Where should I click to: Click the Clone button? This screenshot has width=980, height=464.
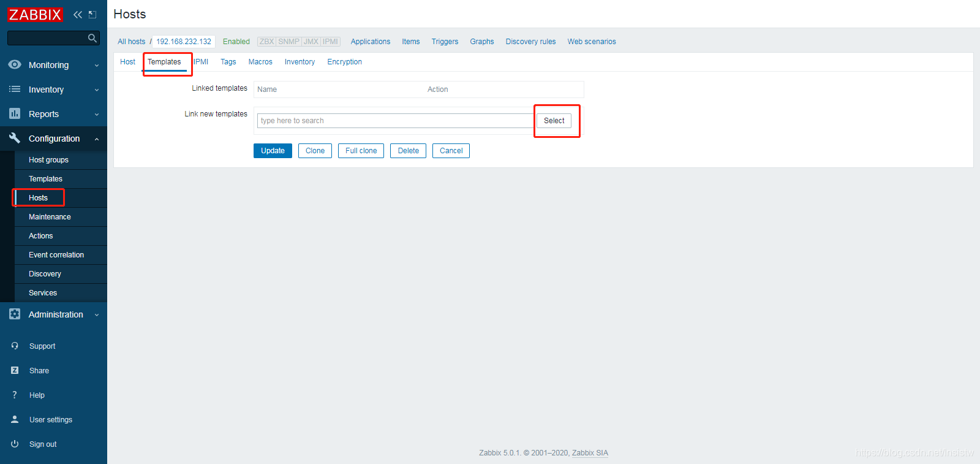(x=315, y=151)
